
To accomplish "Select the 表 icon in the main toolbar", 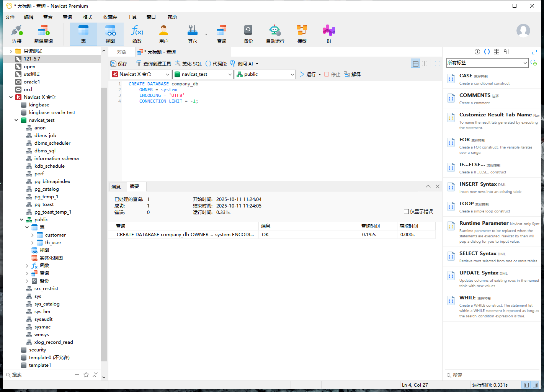I will [83, 34].
